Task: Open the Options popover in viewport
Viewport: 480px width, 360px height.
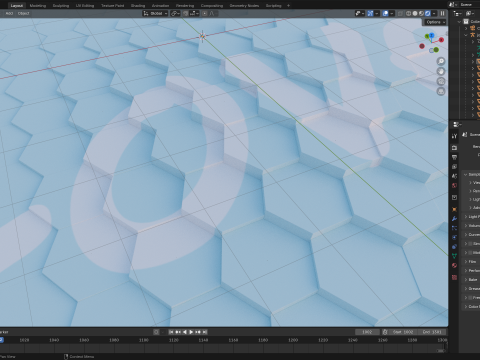Action: click(435, 22)
